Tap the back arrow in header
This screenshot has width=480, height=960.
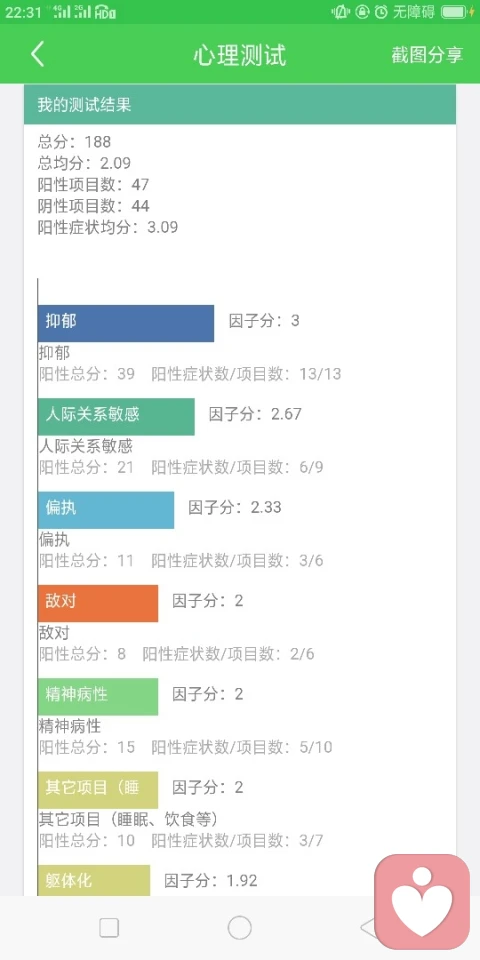click(x=38, y=54)
